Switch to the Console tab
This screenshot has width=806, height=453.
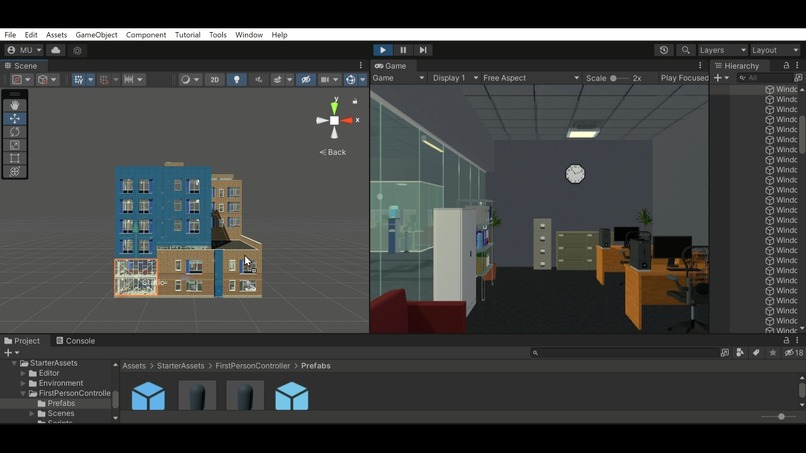(76, 341)
